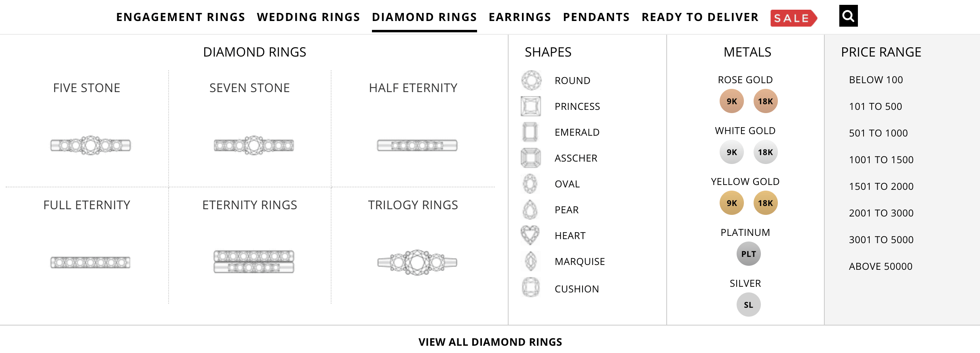Toggle the 18K white gold filter
This screenshot has width=980, height=353.
(765, 152)
